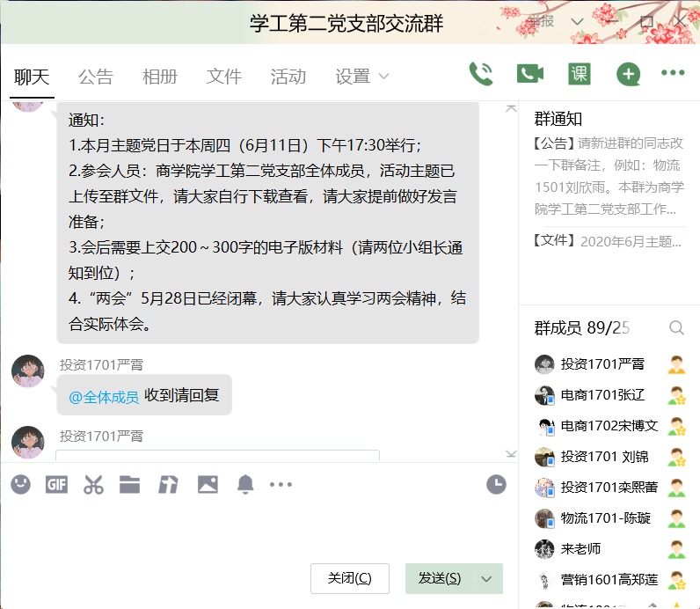
Task: Open message history clock icon
Action: point(496,484)
